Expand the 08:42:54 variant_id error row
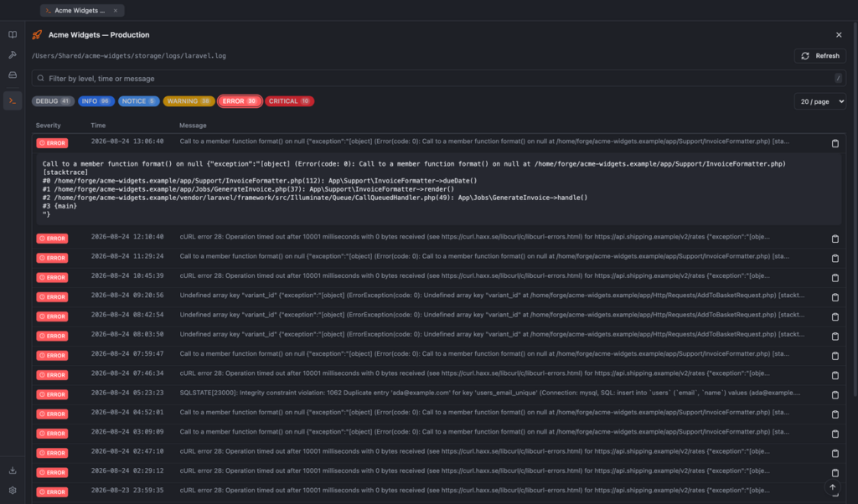 click(x=438, y=316)
